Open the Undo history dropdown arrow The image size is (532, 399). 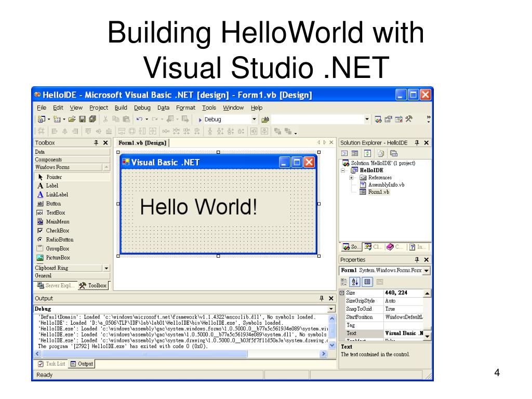147,119
